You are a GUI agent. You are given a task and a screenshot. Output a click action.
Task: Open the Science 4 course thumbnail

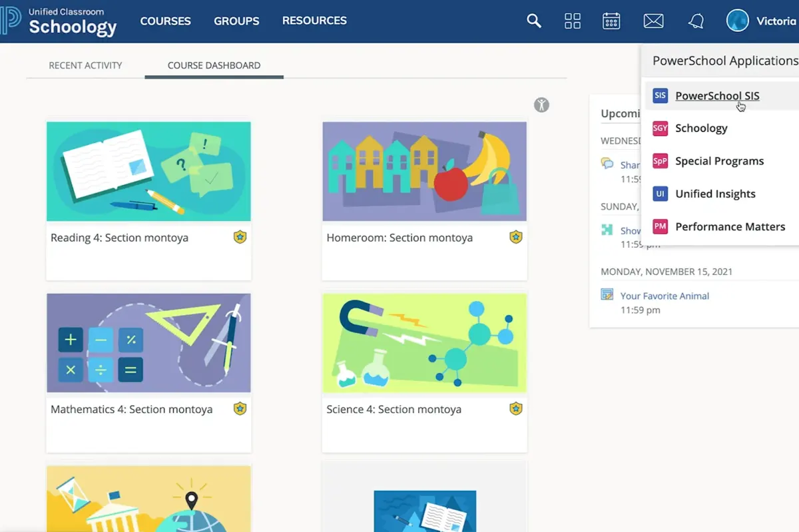coord(424,343)
